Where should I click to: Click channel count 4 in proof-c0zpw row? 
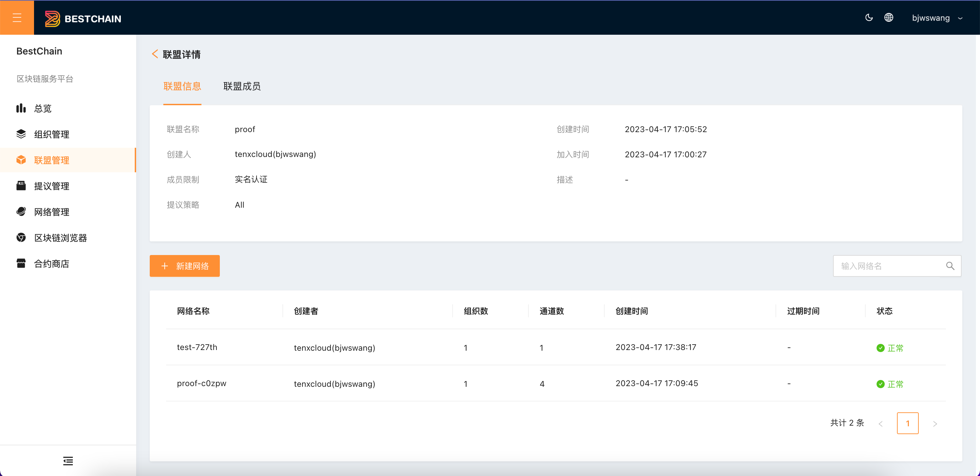pos(542,384)
